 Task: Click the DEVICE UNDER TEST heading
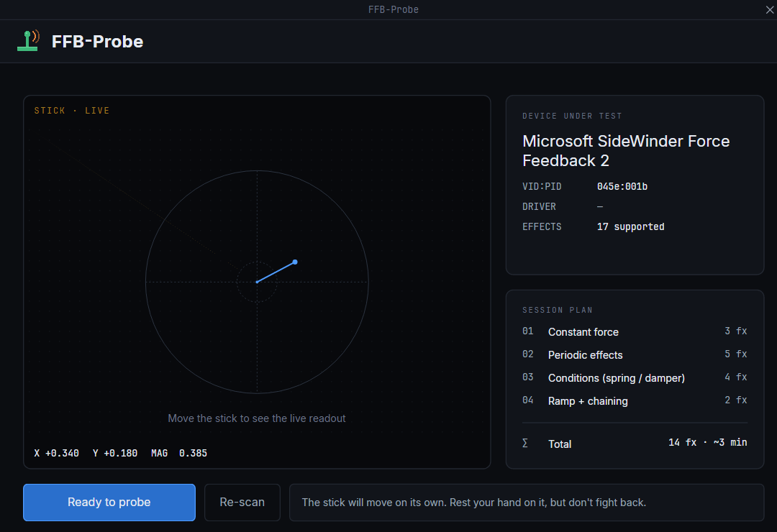click(x=572, y=116)
